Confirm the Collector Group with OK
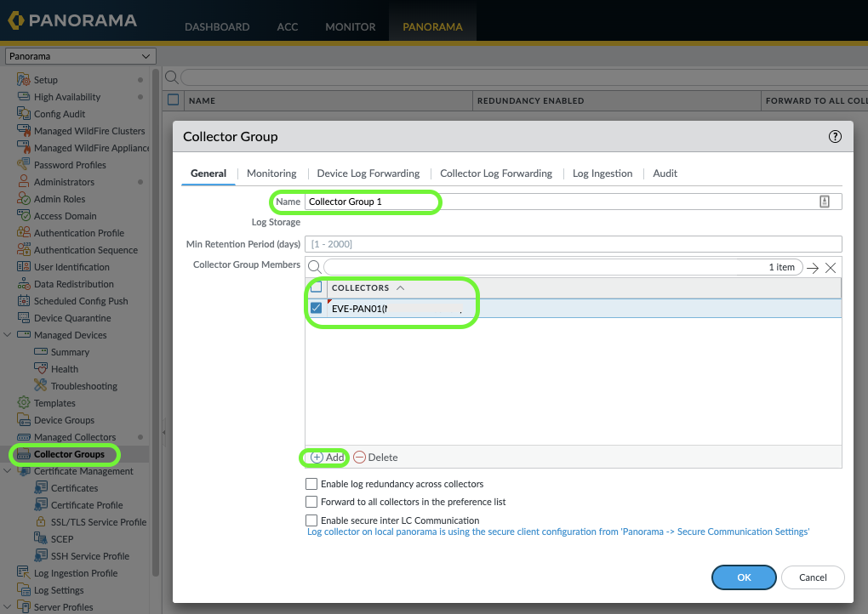This screenshot has height=614, width=868. click(x=743, y=577)
